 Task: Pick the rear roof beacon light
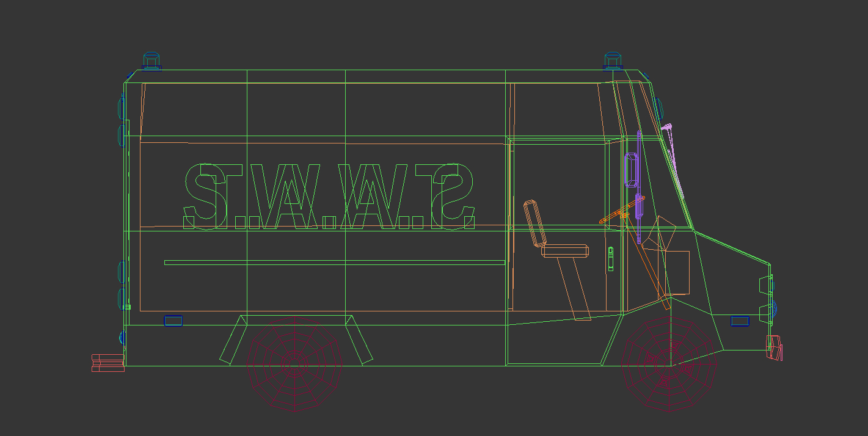[x=151, y=61]
